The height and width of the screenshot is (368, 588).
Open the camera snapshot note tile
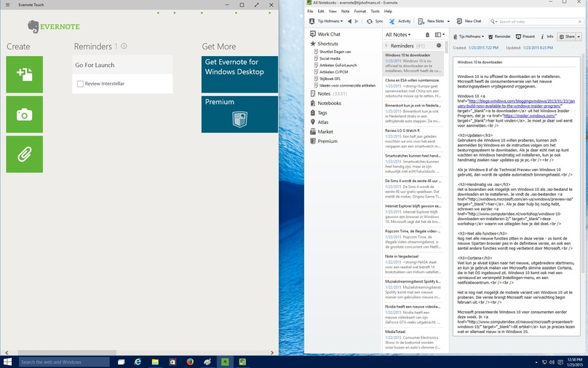24,114
